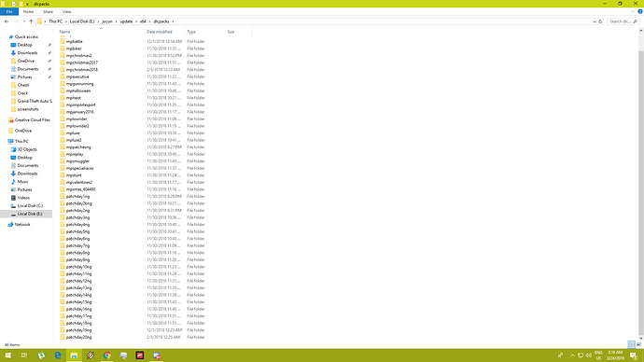The width and height of the screenshot is (644, 362).
Task: Navigate to x64 breadcrumb folder
Action: (143, 21)
